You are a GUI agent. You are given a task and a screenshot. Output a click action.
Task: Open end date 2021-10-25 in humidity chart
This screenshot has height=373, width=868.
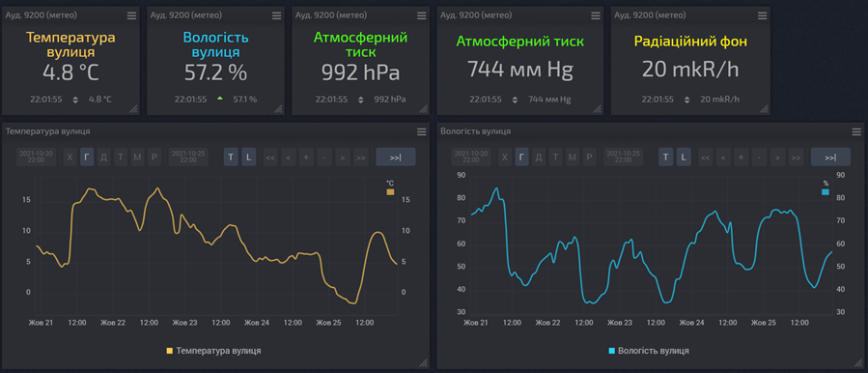click(623, 157)
